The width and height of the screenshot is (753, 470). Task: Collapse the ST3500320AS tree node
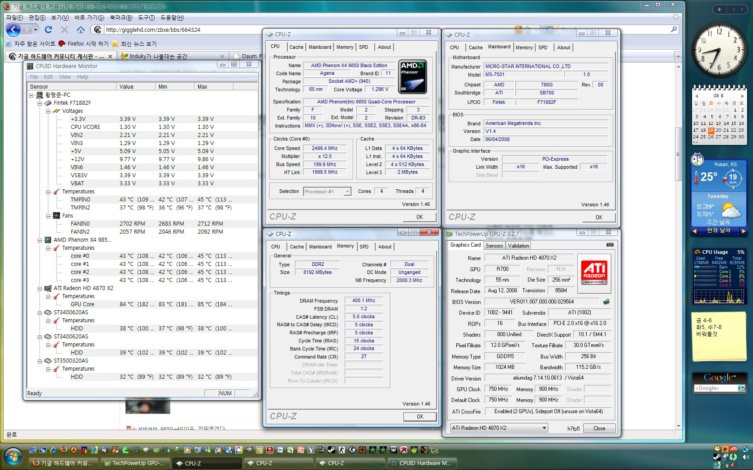[x=40, y=361]
